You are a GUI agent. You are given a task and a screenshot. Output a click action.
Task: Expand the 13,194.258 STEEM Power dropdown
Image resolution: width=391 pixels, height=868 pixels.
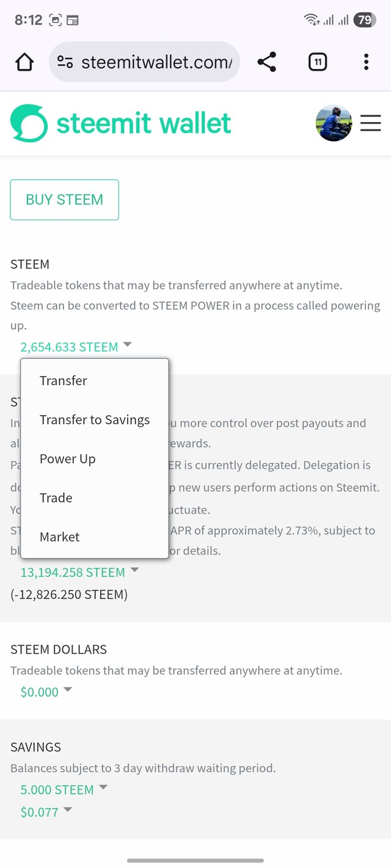pos(80,572)
